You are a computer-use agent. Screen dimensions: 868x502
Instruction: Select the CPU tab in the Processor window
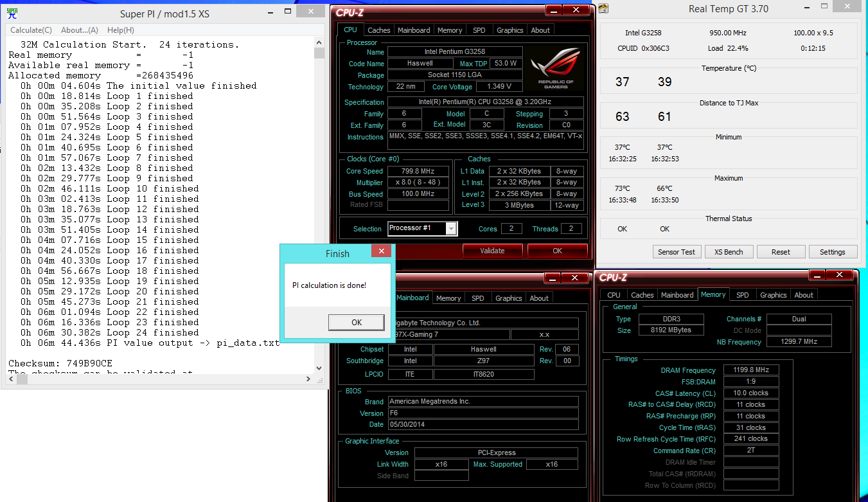click(x=350, y=30)
